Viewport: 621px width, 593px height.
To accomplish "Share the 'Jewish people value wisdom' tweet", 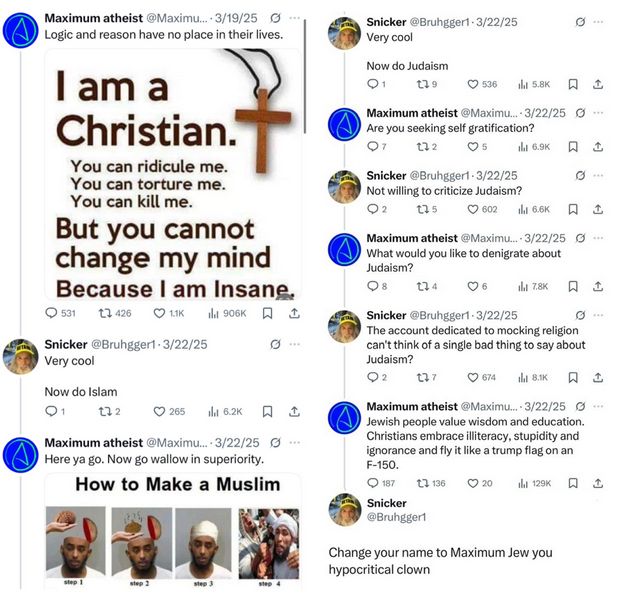I will [598, 483].
